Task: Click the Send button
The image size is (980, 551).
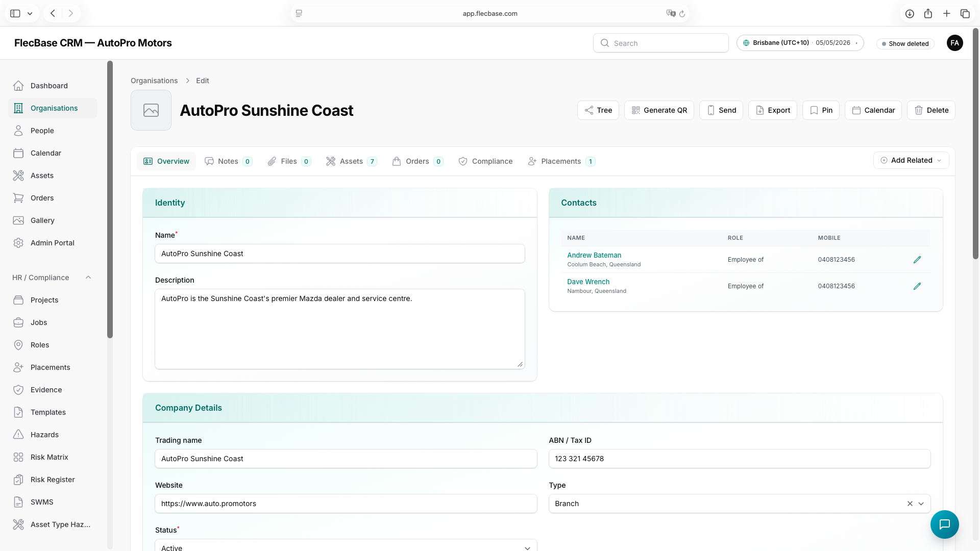Action: [x=721, y=110]
